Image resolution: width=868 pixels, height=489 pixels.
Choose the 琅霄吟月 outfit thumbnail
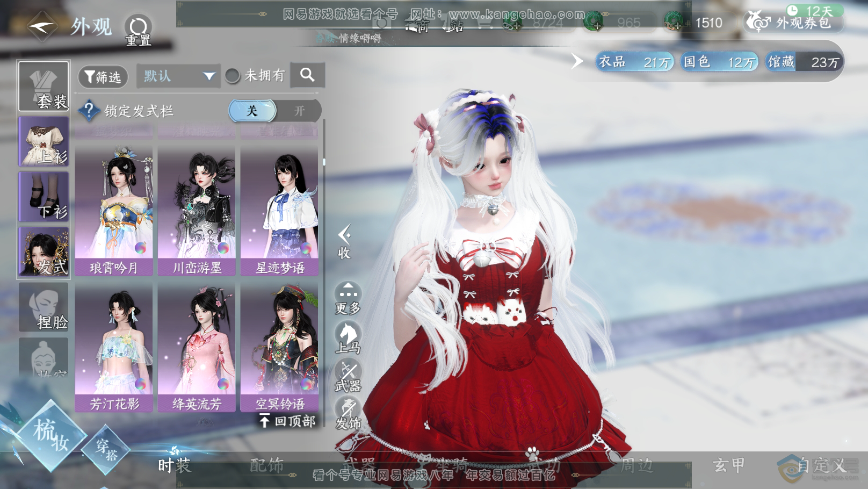coord(113,210)
